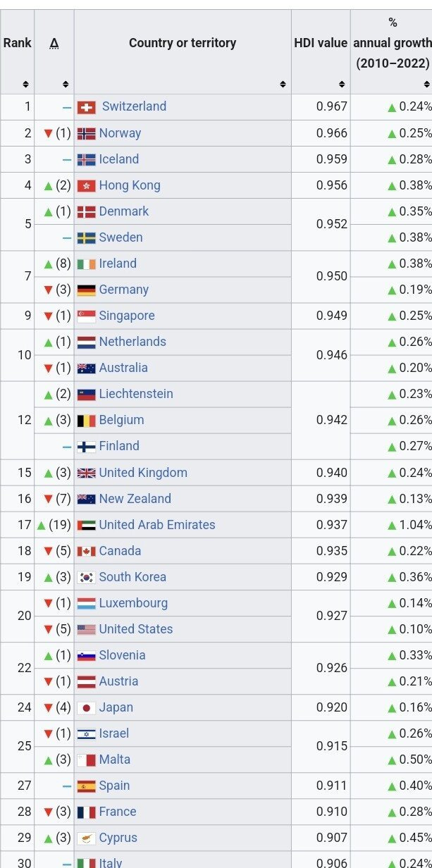This screenshot has height=868, width=432.
Task: Sort by Country or territory column
Action: point(283,85)
